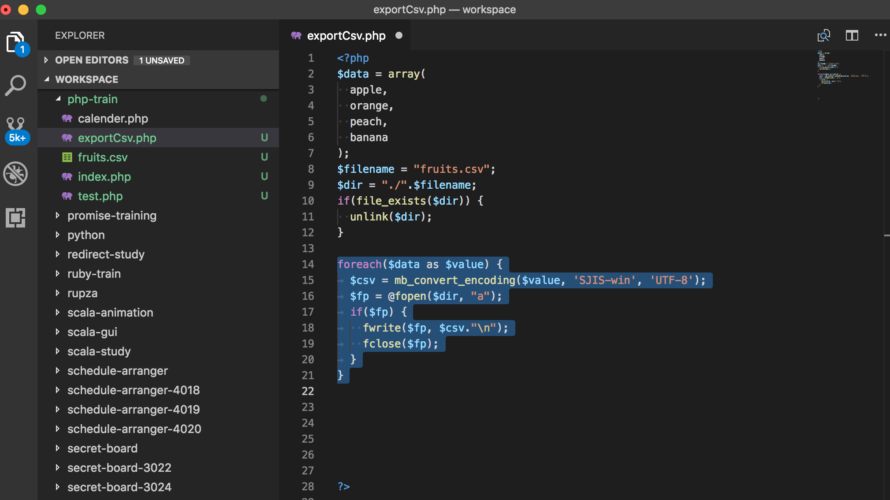Open test.php in the explorer
890x500 pixels.
(158, 196)
